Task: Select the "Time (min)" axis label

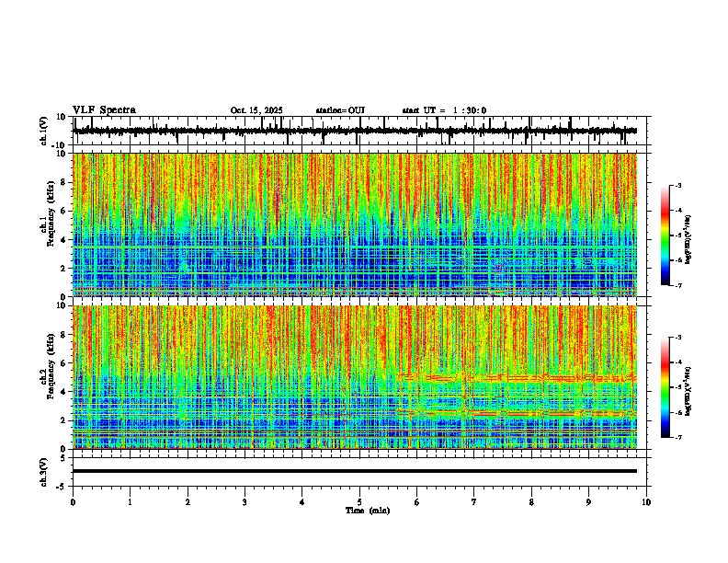Action: click(x=368, y=511)
